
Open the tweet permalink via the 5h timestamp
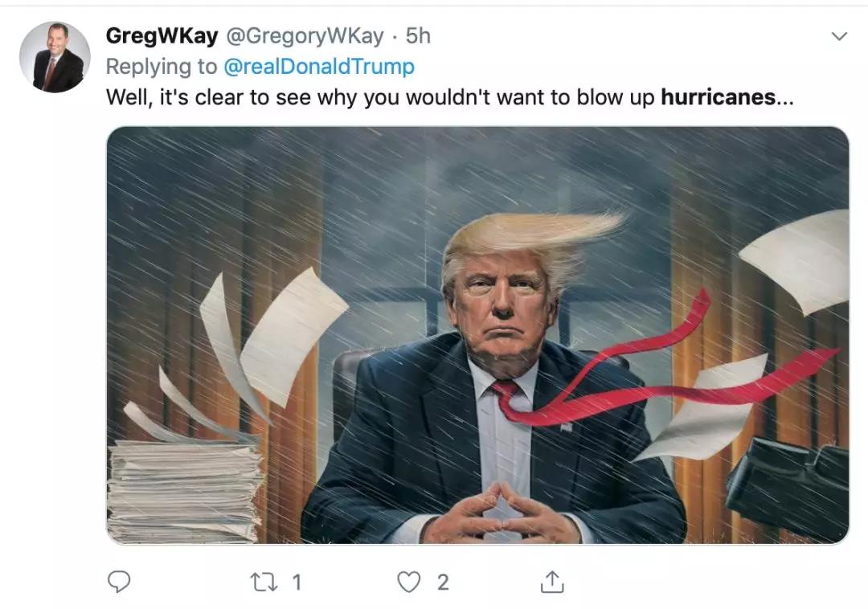(418, 36)
